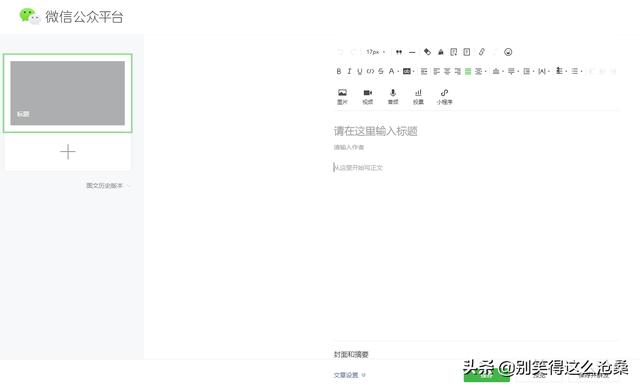Insert image using 图片 button

pyautogui.click(x=342, y=97)
